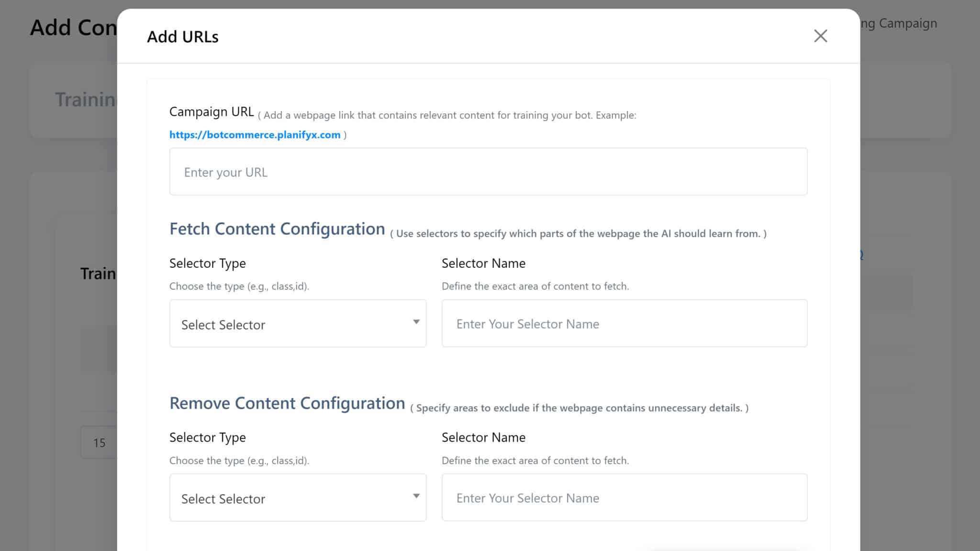This screenshot has width=980, height=551.
Task: Click Remove Content Configuration heading
Action: (287, 403)
